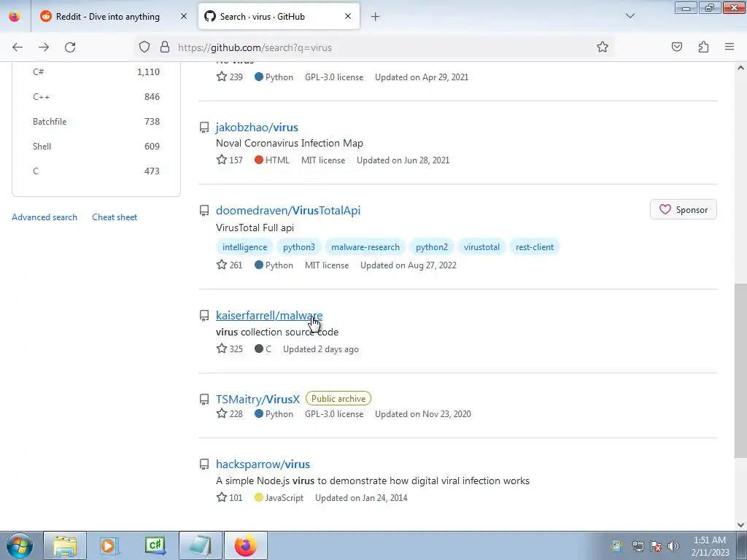Open kaiserfarrell/malware repository
Viewport: 747px width, 560px height.
[269, 315]
